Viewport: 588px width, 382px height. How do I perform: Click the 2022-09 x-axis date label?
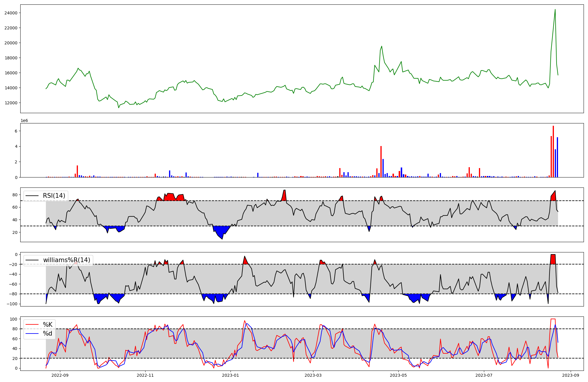pos(60,375)
